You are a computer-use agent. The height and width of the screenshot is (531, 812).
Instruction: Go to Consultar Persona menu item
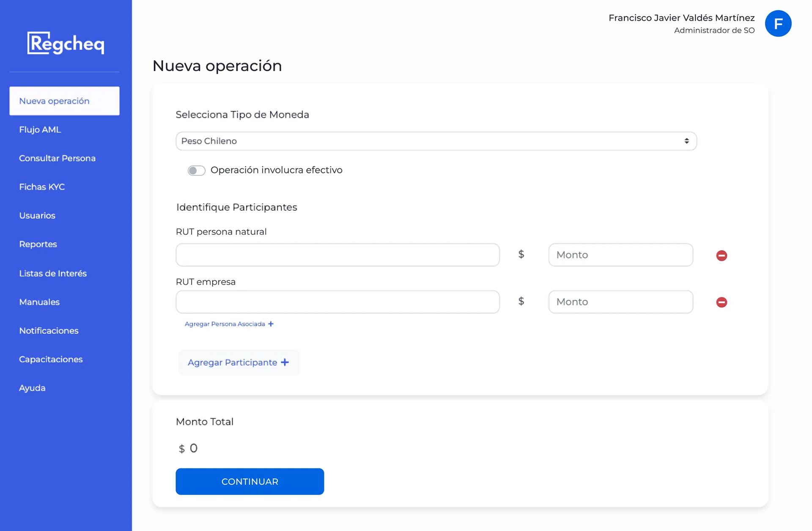click(57, 158)
